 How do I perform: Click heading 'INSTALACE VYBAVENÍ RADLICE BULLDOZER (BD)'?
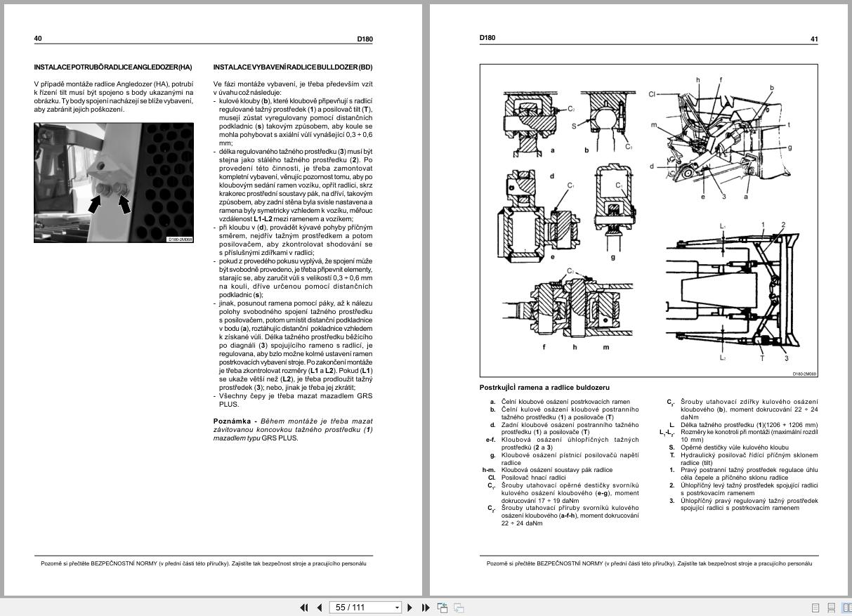[x=293, y=67]
